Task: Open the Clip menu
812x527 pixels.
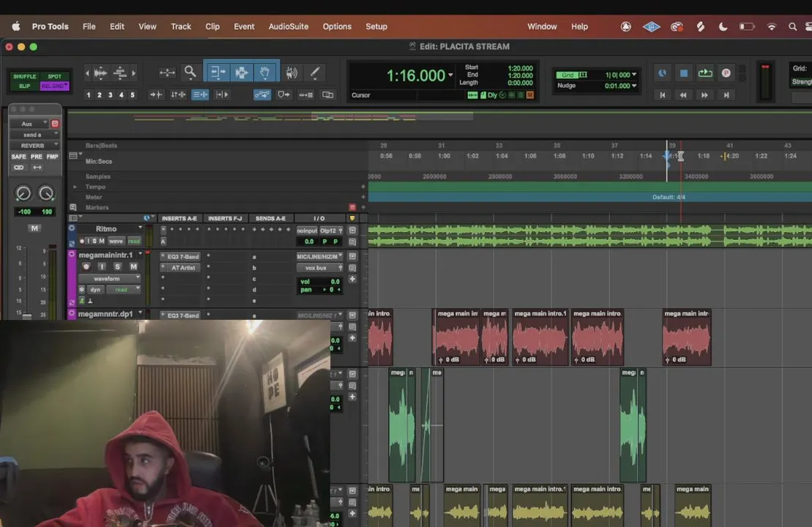Action: pos(212,26)
